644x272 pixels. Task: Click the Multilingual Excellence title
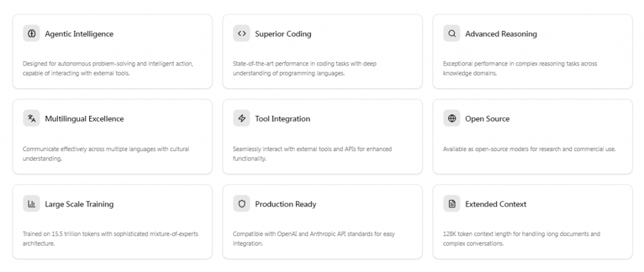(84, 119)
